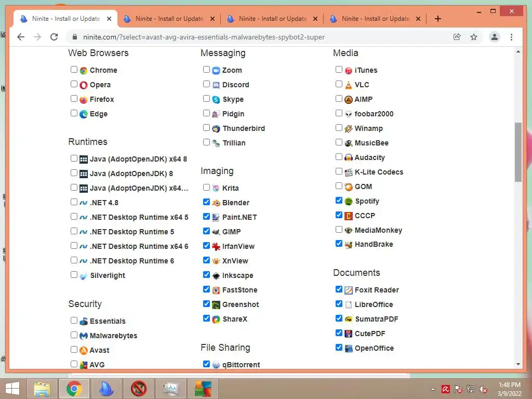The width and height of the screenshot is (532, 399).
Task: Share this page via address bar icon
Action: click(457, 37)
